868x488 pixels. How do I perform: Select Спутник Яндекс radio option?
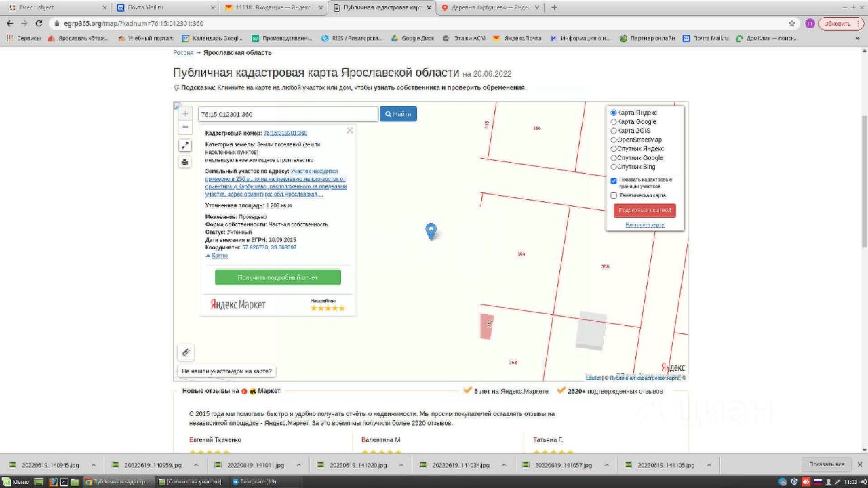click(614, 149)
